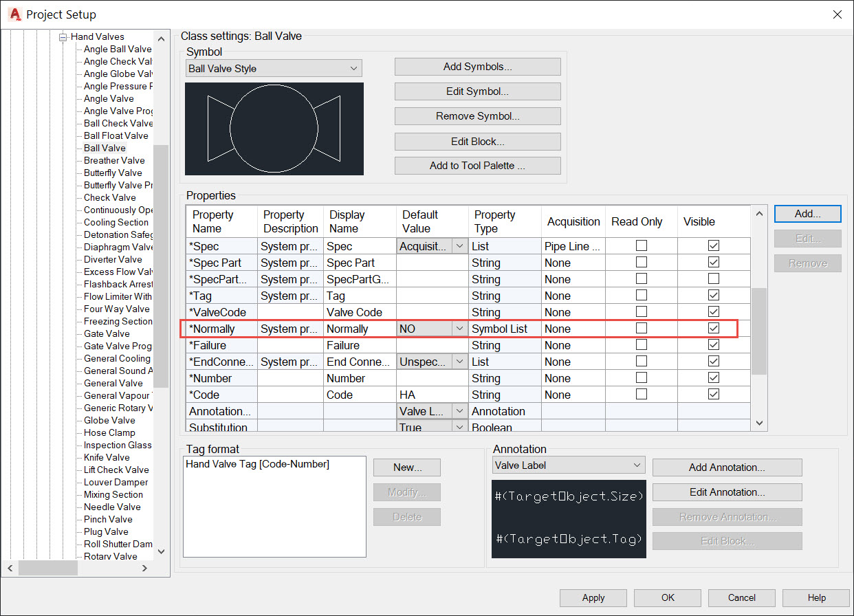This screenshot has width=854, height=616.
Task: Enable Visible checkbox for SpecPart group row
Action: click(x=714, y=278)
